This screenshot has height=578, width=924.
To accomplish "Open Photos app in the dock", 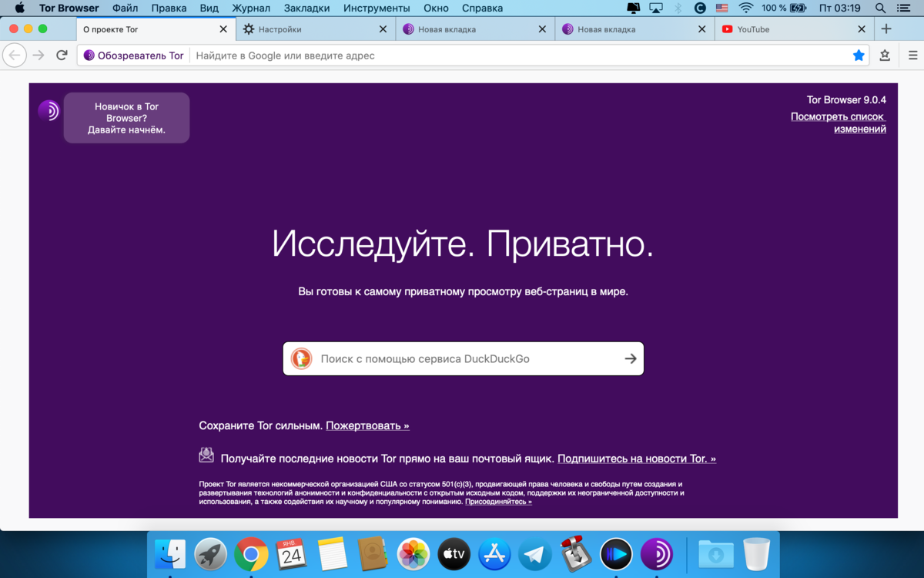I will click(x=413, y=553).
